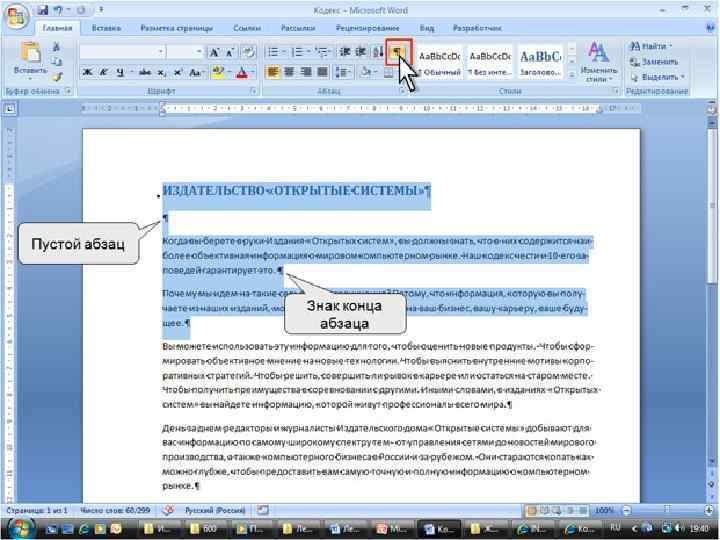Click the Sort A-Z icon
The image size is (720, 540).
click(x=378, y=52)
